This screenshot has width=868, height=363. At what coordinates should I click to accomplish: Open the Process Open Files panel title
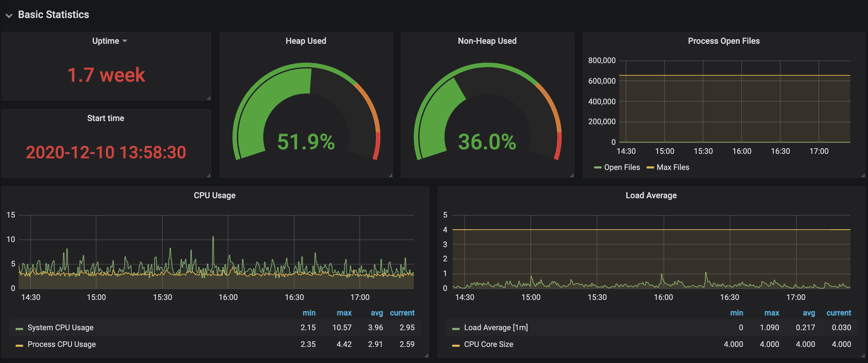[x=723, y=41]
